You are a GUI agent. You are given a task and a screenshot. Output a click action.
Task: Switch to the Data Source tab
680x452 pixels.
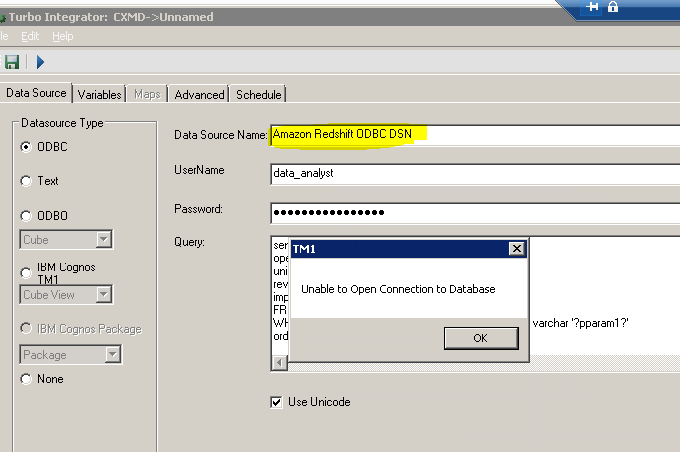coord(36,93)
